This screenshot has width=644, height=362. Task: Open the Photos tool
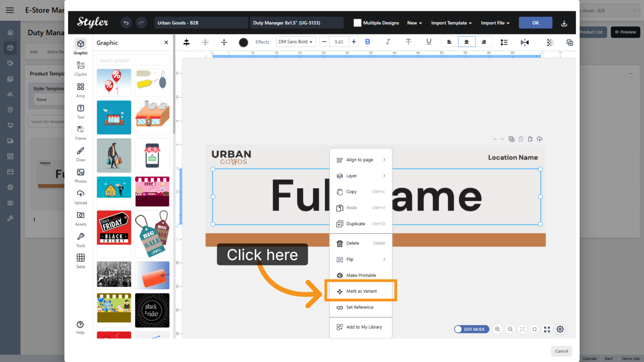tap(80, 175)
